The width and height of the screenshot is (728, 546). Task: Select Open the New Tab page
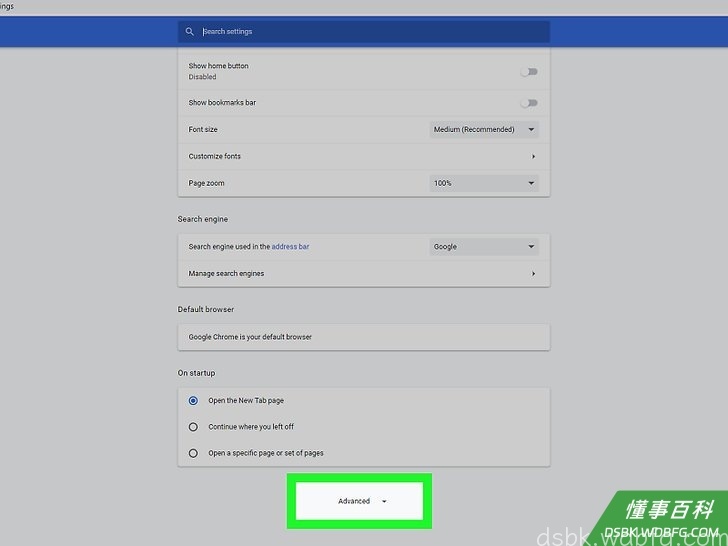pos(193,400)
